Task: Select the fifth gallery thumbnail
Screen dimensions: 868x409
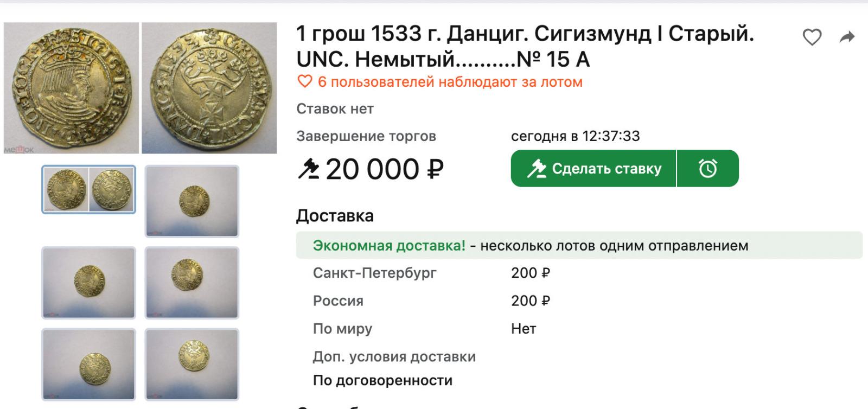Action: pyautogui.click(x=89, y=364)
